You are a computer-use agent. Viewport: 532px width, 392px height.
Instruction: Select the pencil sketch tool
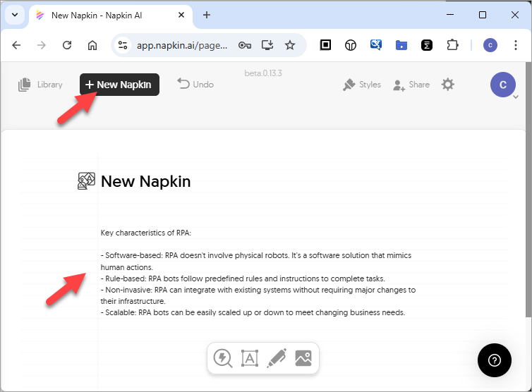coord(277,358)
